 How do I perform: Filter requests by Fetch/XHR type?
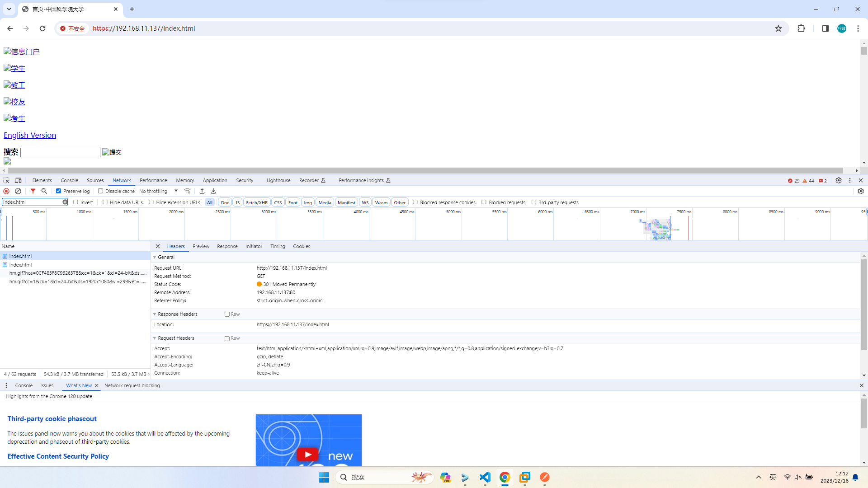(256, 202)
